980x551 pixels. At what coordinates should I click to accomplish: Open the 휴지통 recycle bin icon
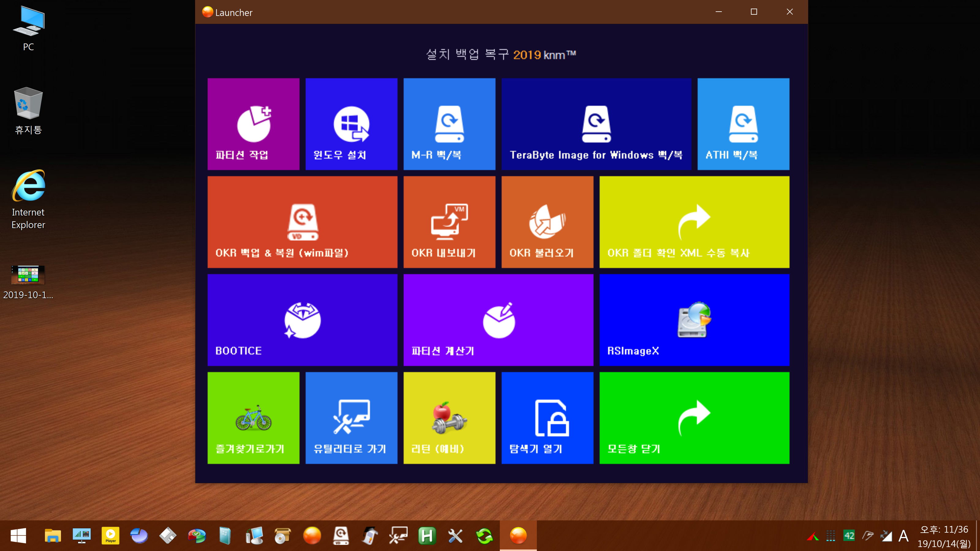click(28, 111)
